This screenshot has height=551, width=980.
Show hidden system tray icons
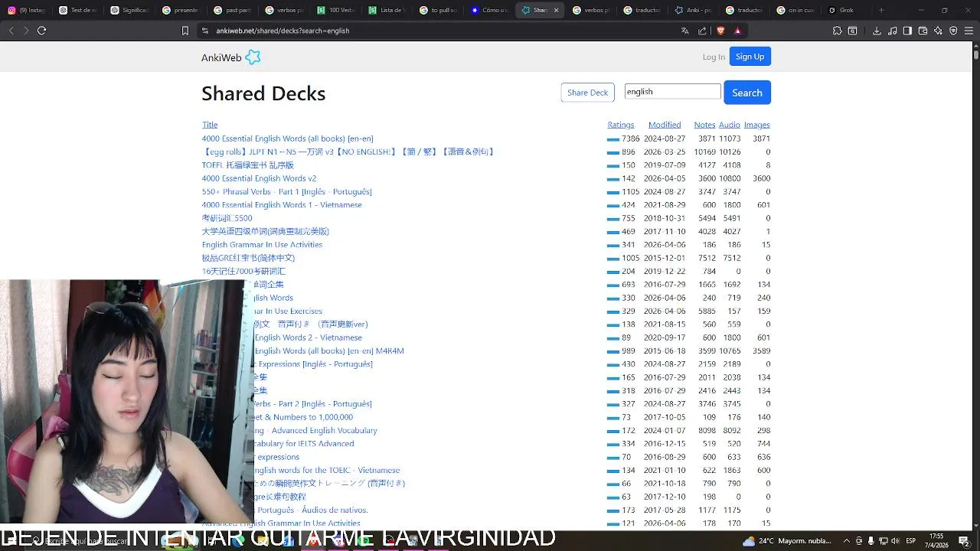tap(845, 541)
